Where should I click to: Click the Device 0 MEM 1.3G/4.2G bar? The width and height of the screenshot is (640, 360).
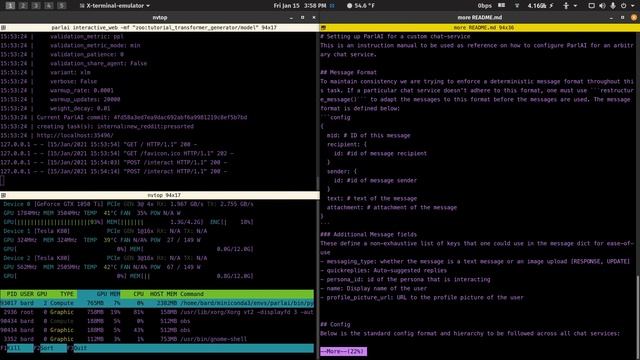pos(154,222)
